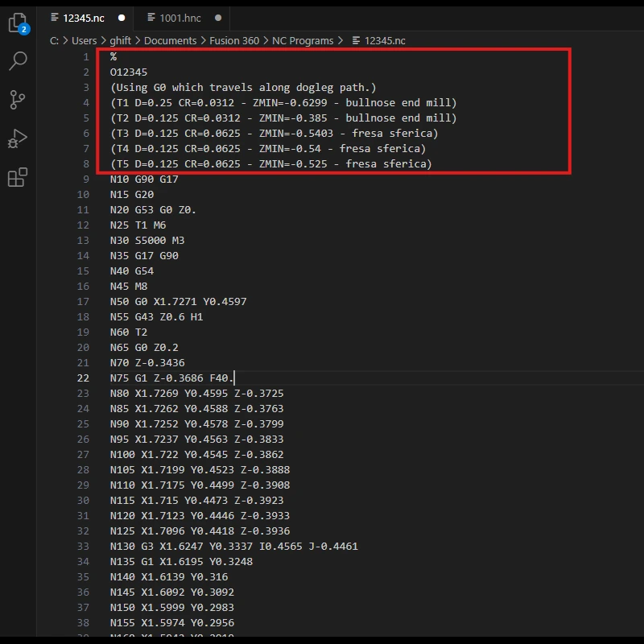Open the Search view icon
This screenshot has height=644, width=644.
tap(17, 60)
